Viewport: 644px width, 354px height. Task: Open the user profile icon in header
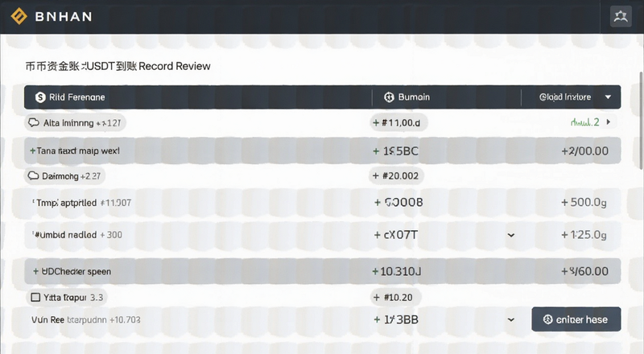(621, 16)
